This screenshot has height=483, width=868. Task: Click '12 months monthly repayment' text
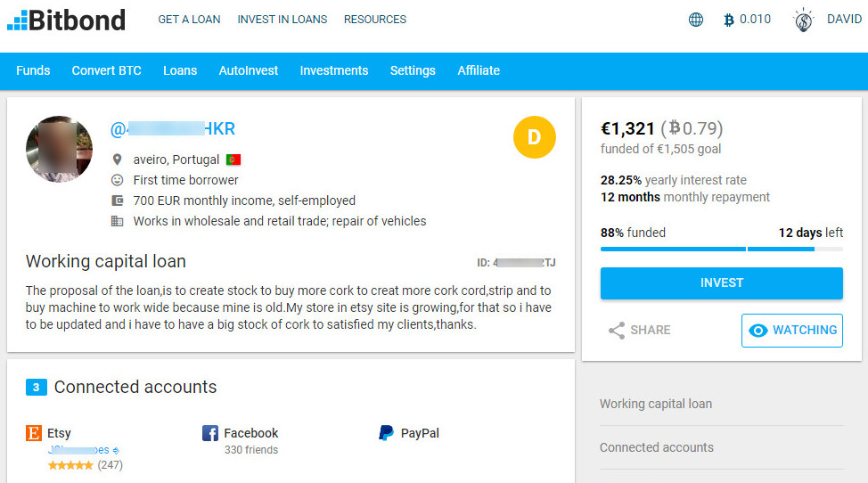pyautogui.click(x=684, y=198)
